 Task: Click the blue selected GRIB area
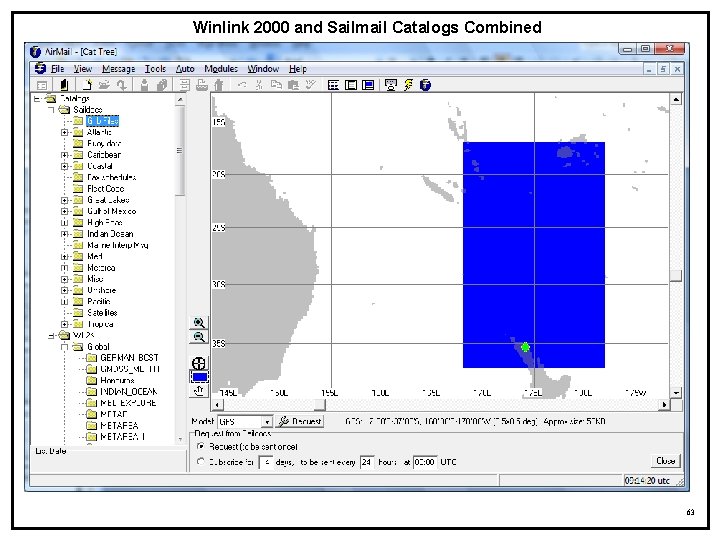534,255
